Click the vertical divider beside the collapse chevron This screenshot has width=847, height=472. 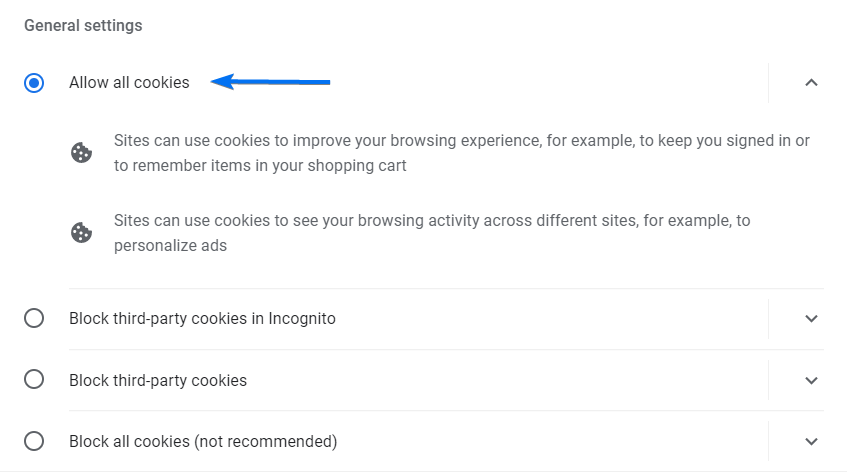[x=768, y=83]
